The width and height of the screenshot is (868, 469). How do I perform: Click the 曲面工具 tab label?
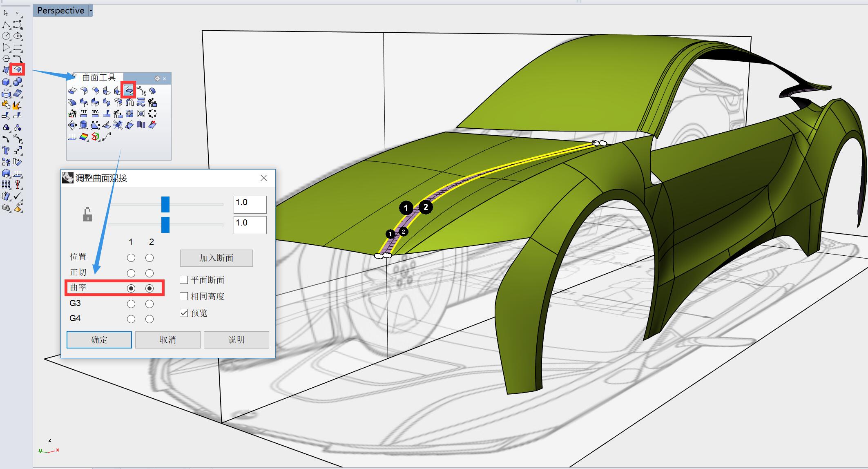click(99, 78)
